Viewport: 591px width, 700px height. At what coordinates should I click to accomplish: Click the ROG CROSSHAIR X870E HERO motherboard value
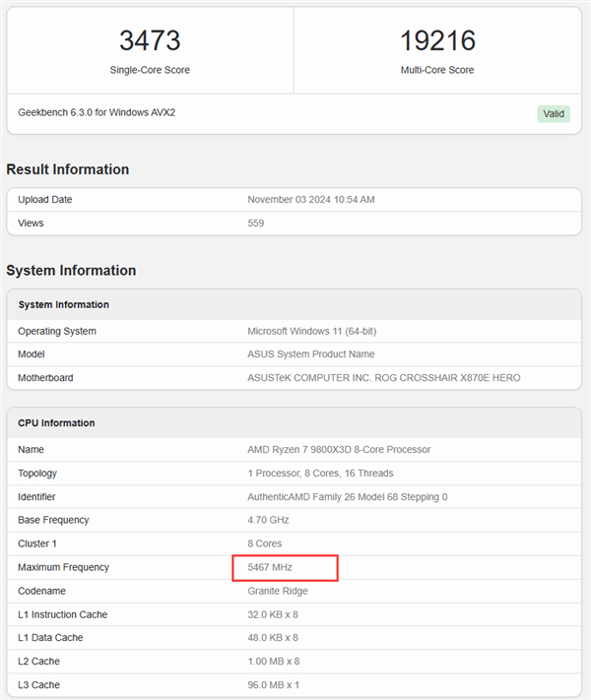point(383,378)
